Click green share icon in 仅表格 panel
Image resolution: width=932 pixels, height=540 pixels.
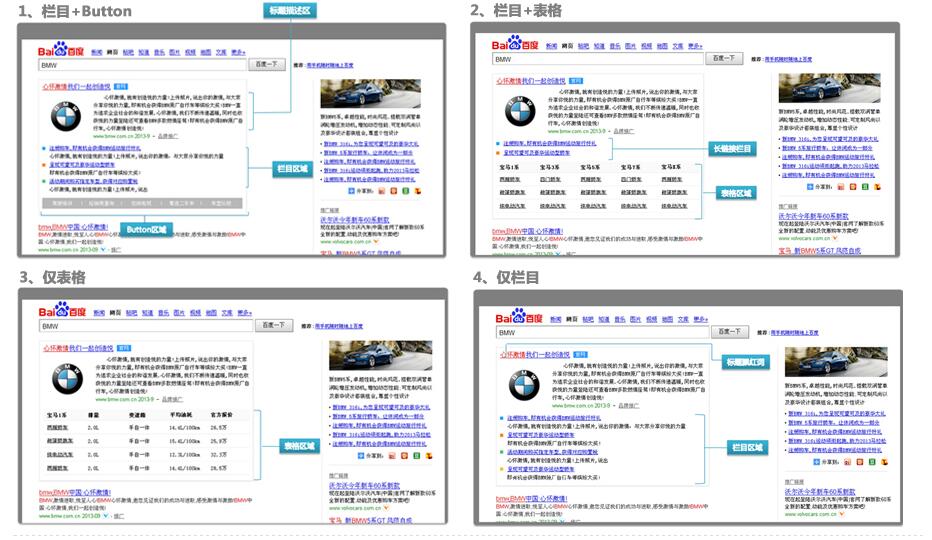coord(416,456)
